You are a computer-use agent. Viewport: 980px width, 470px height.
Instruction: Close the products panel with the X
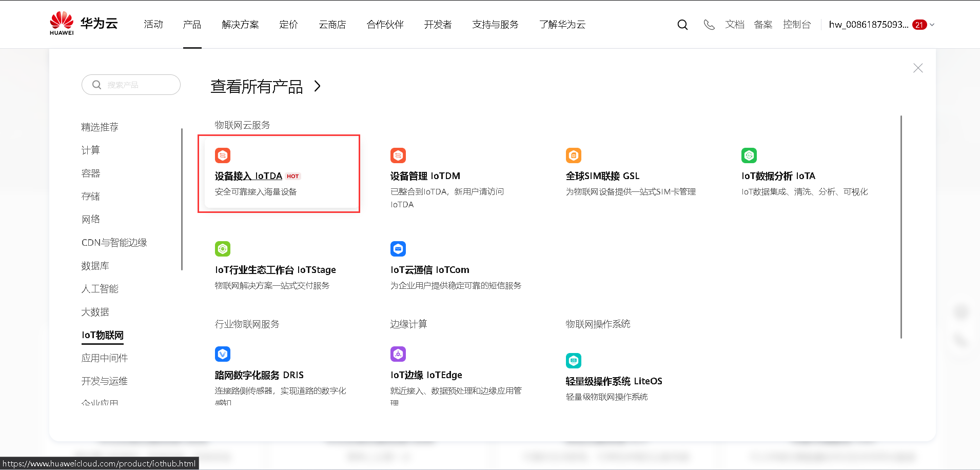coord(918,68)
